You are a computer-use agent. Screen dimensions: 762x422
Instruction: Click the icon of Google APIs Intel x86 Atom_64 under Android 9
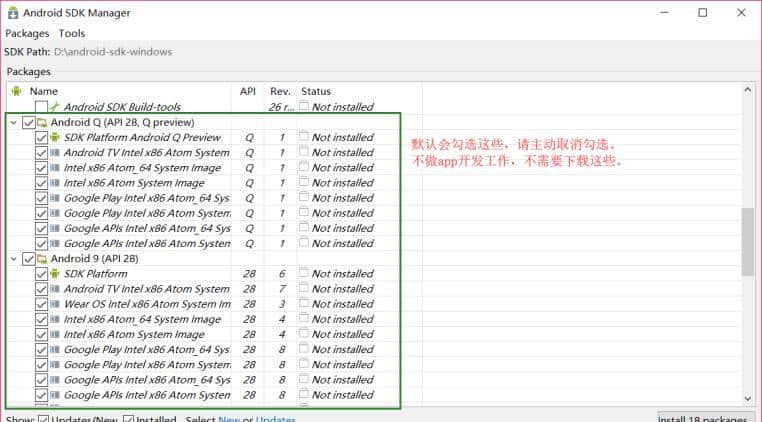pyautogui.click(x=54, y=380)
